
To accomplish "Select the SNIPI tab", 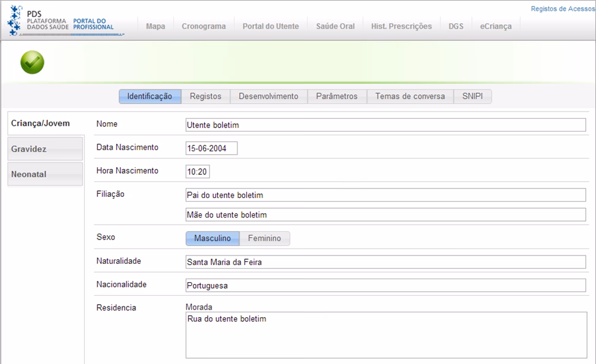I will 473,95.
